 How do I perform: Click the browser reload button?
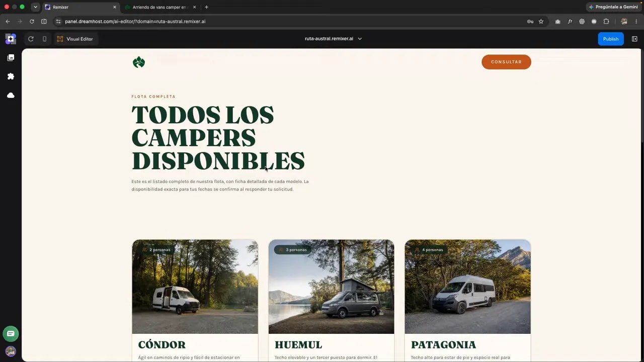[x=32, y=22]
